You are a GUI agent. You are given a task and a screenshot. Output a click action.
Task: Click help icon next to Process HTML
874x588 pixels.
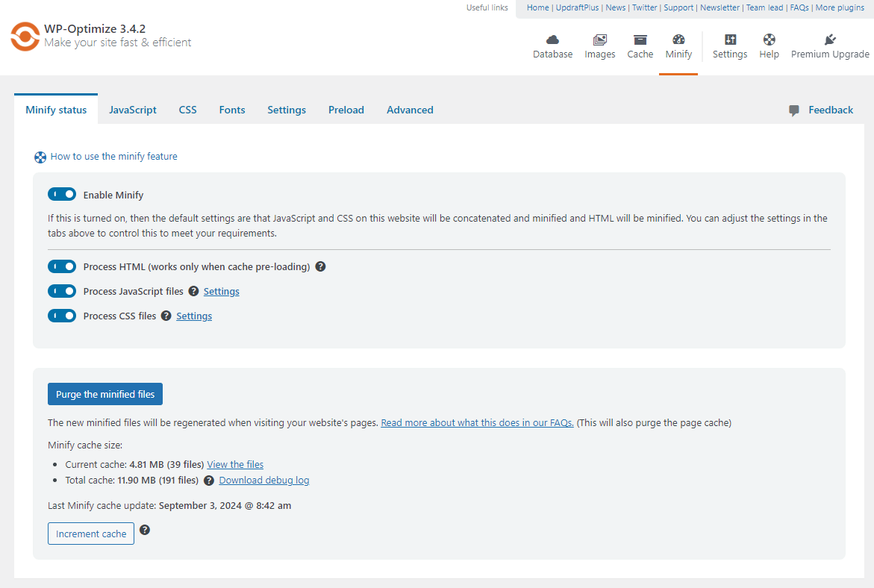[320, 266]
